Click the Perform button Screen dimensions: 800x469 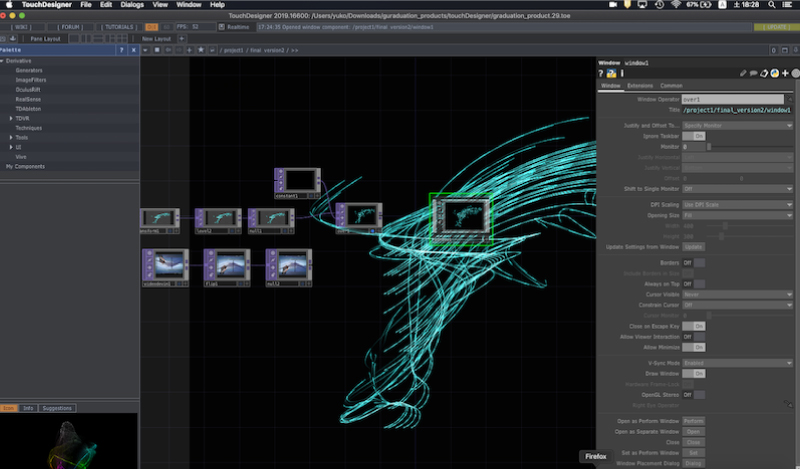point(693,421)
